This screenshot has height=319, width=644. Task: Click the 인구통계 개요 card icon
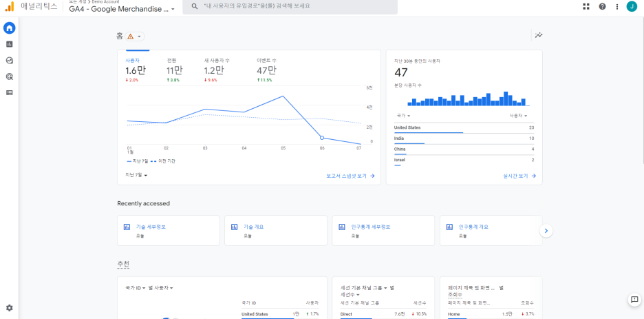450,227
